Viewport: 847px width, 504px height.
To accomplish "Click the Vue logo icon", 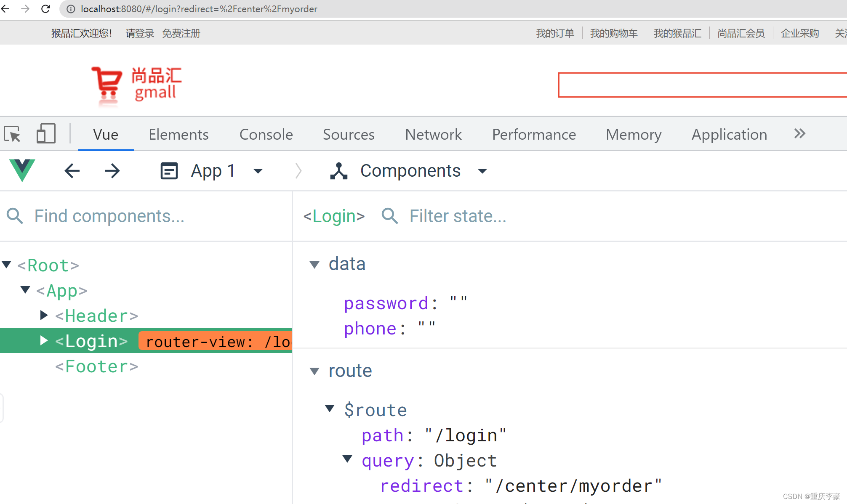I will click(22, 170).
